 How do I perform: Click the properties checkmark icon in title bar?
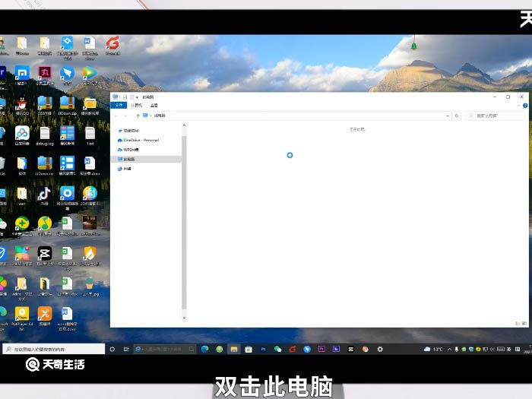pos(125,97)
